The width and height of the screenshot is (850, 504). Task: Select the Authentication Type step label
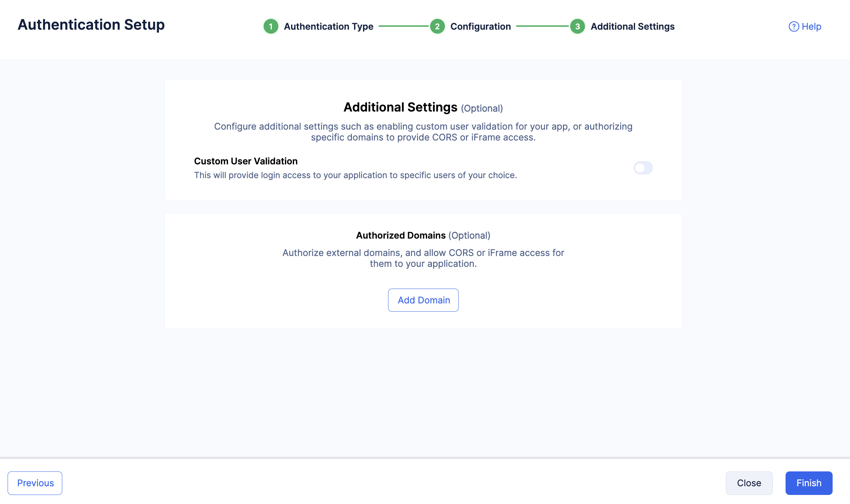coord(328,26)
